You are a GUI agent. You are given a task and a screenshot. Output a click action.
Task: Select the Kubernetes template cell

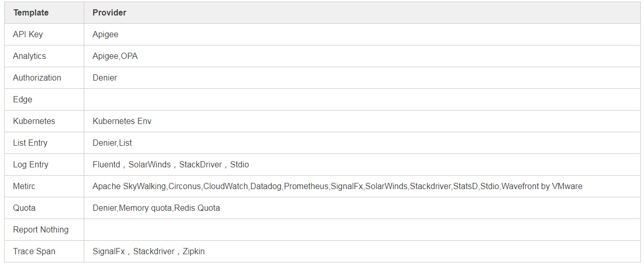34,121
